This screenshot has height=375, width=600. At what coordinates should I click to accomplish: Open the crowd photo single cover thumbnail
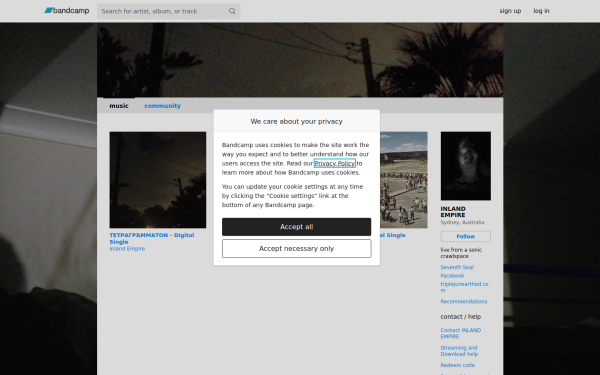click(x=404, y=180)
